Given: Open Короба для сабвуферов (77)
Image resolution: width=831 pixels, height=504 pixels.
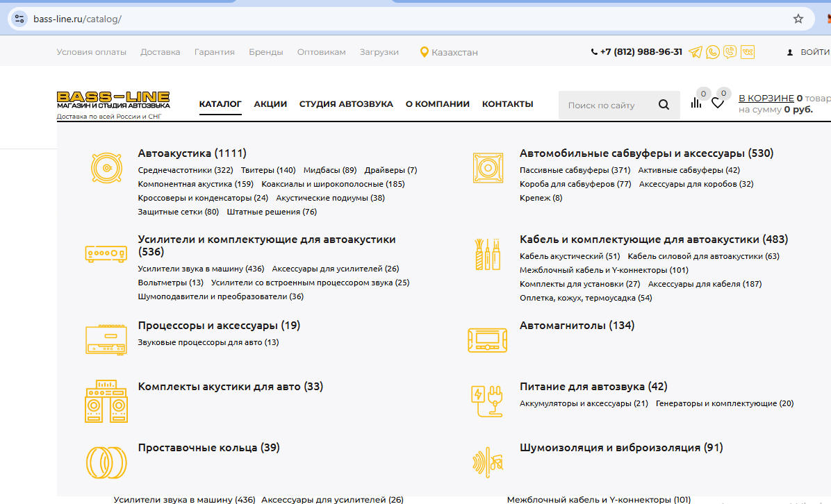Looking at the screenshot, I should (x=575, y=184).
